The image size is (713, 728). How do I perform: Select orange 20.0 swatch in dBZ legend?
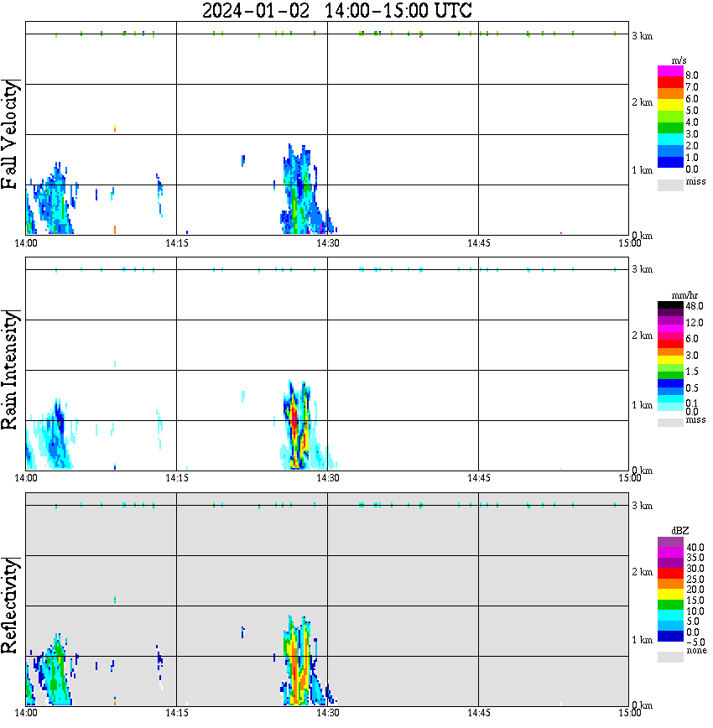(670, 584)
